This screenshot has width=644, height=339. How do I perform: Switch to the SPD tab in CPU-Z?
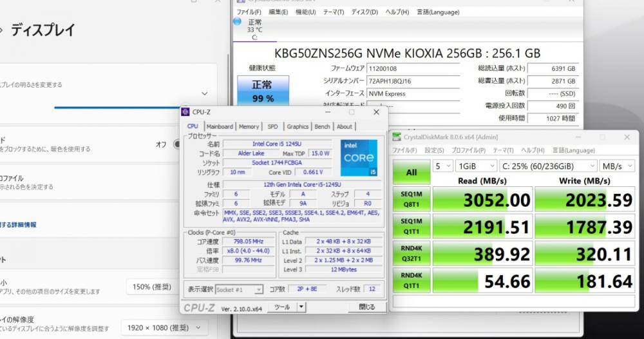pyautogui.click(x=272, y=126)
